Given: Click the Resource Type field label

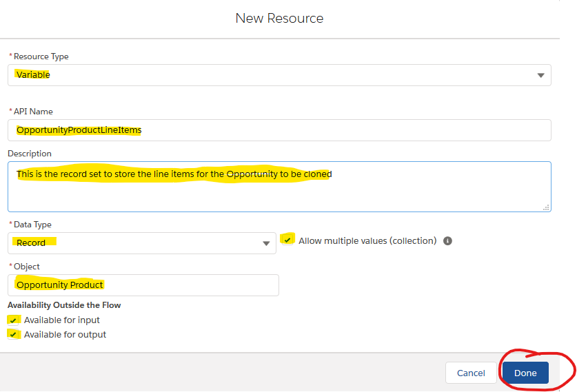Looking at the screenshot, I should 41,56.
